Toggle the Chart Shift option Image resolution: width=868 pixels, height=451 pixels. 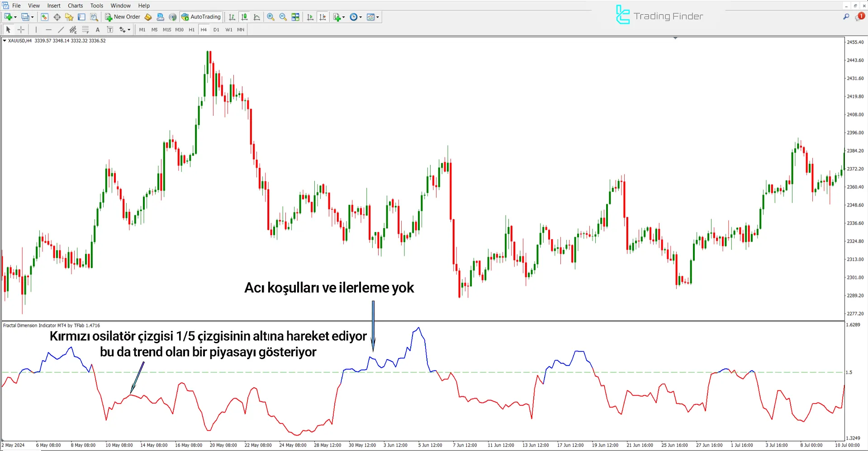323,17
